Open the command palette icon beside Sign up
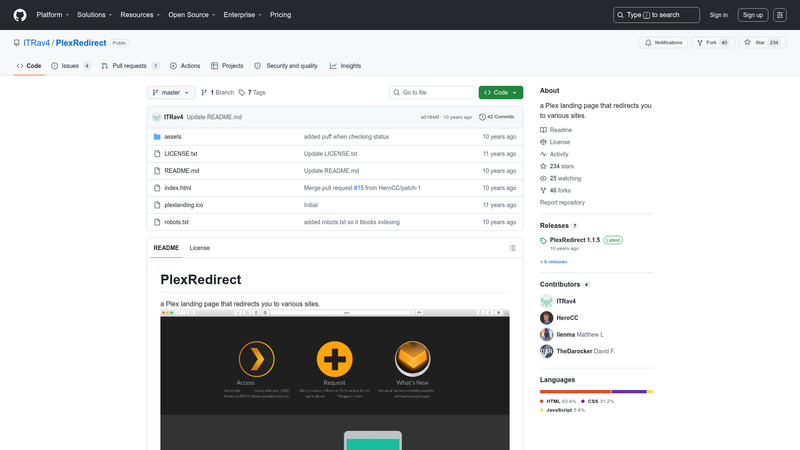Image resolution: width=800 pixels, height=450 pixels. coord(780,15)
